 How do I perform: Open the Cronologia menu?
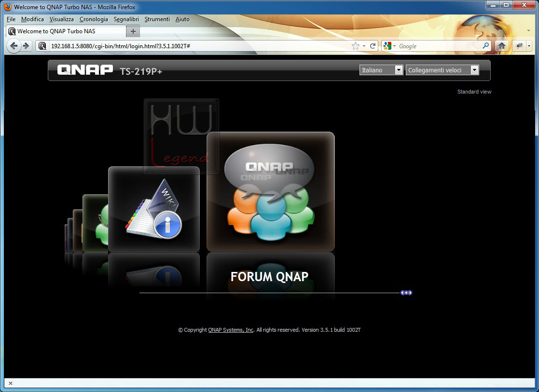[x=94, y=19]
